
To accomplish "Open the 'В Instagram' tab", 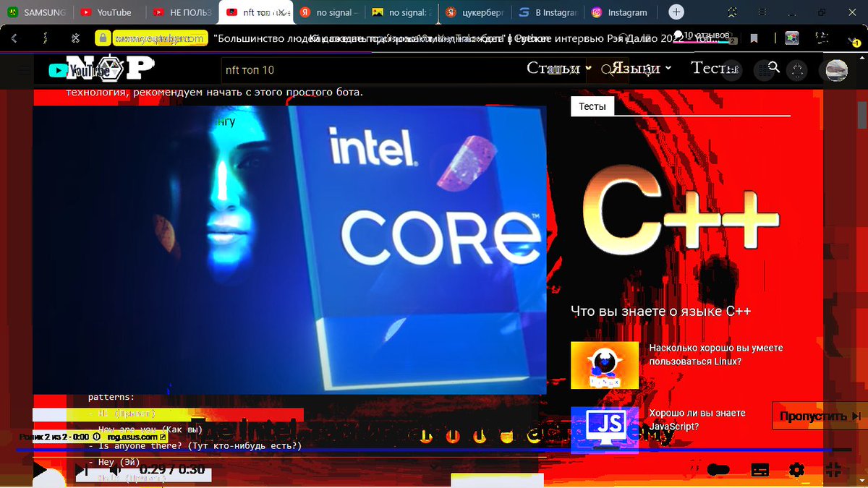I will point(548,12).
